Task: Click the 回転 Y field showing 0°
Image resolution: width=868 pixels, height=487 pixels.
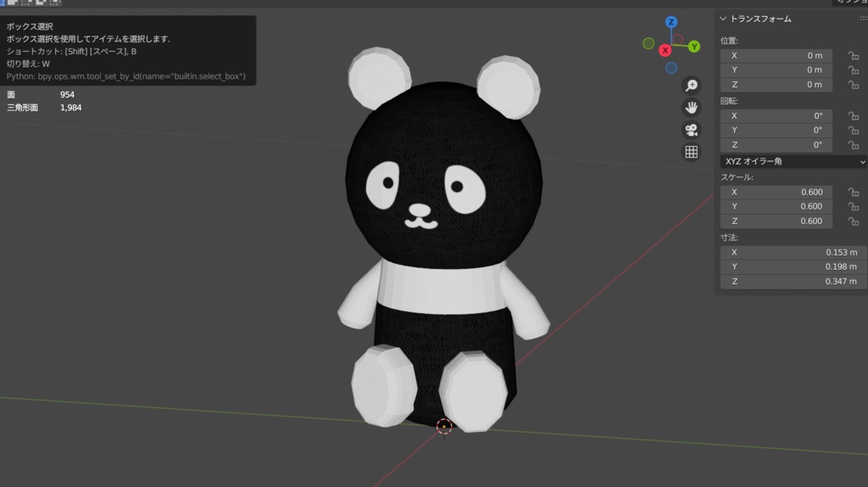Action: click(x=776, y=130)
